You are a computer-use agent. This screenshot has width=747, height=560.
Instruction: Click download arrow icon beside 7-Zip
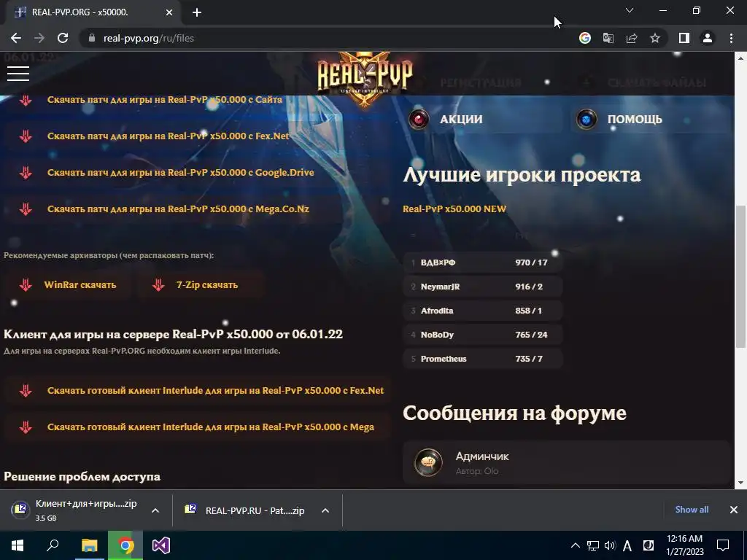[x=158, y=285]
